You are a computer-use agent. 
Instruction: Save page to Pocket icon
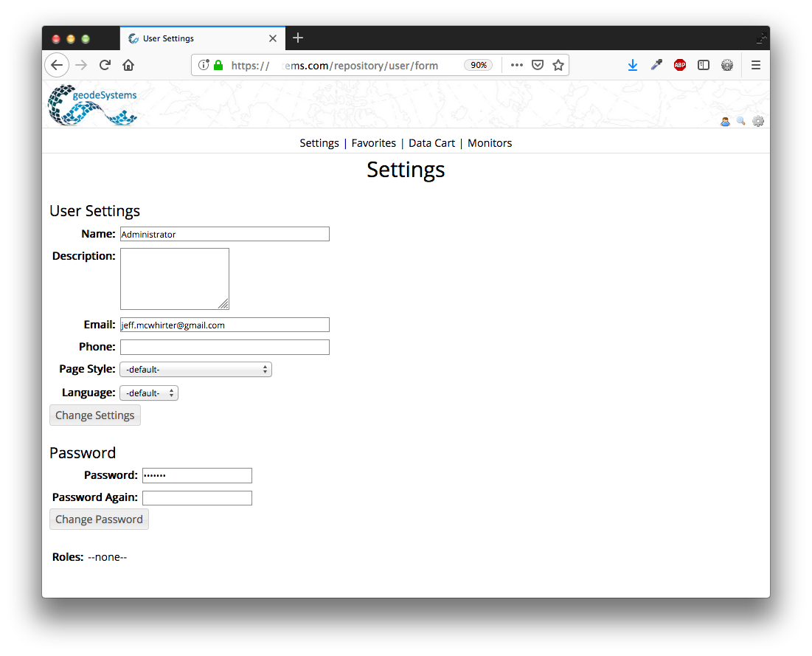point(538,65)
